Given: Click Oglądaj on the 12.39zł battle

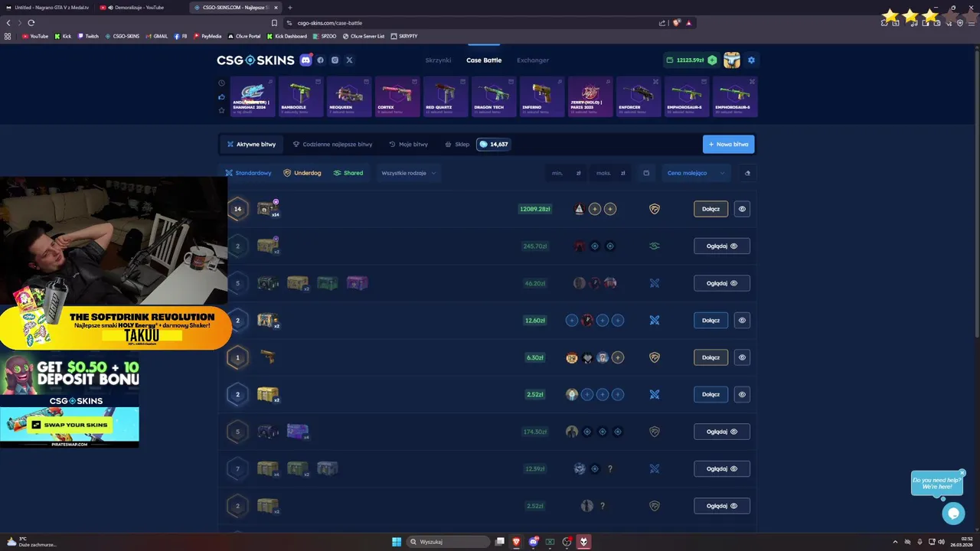Looking at the screenshot, I should tap(722, 468).
